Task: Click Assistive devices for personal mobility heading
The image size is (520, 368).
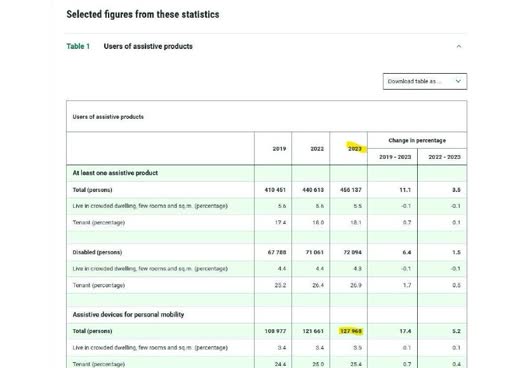Action: (x=128, y=314)
